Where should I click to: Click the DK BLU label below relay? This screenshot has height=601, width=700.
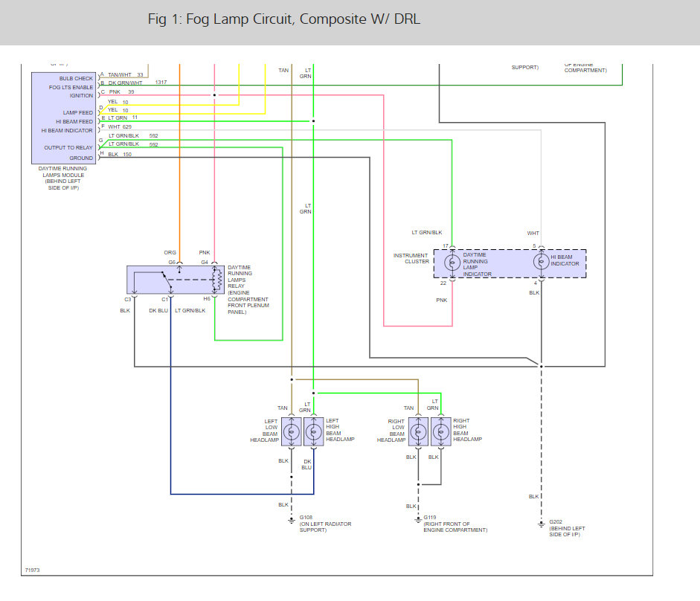(158, 311)
